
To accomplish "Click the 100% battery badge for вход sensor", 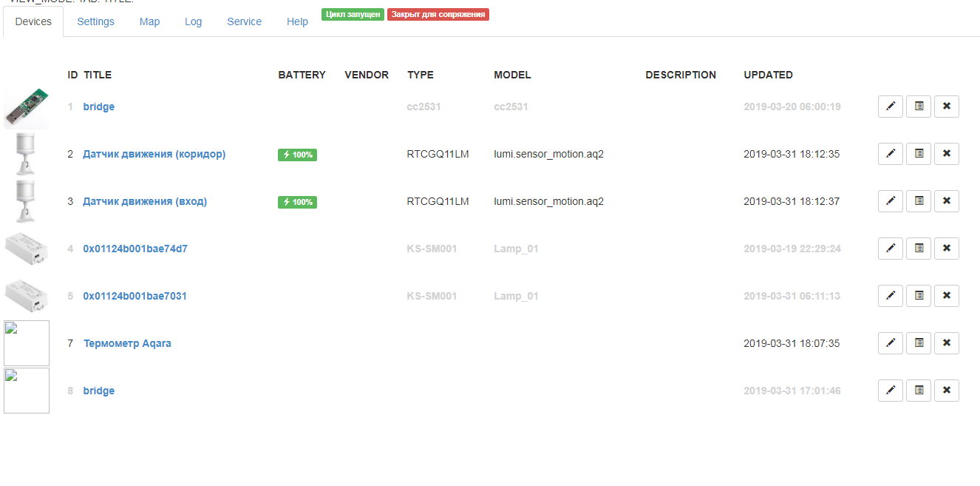I will coord(297,202).
